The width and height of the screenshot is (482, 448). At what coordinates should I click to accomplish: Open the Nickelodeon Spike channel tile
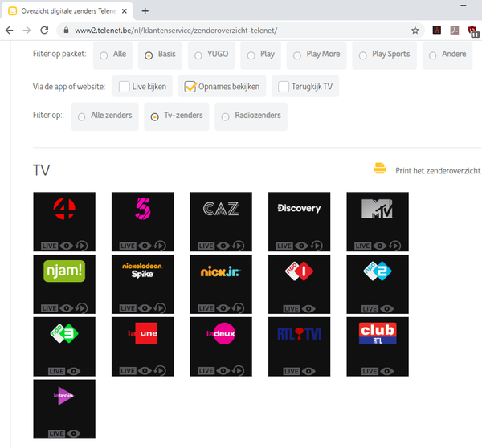(x=143, y=284)
